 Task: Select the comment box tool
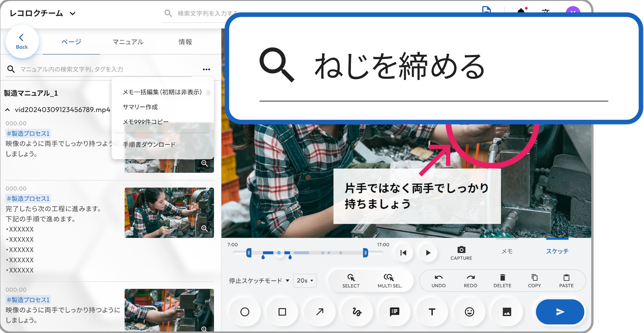[x=395, y=312]
